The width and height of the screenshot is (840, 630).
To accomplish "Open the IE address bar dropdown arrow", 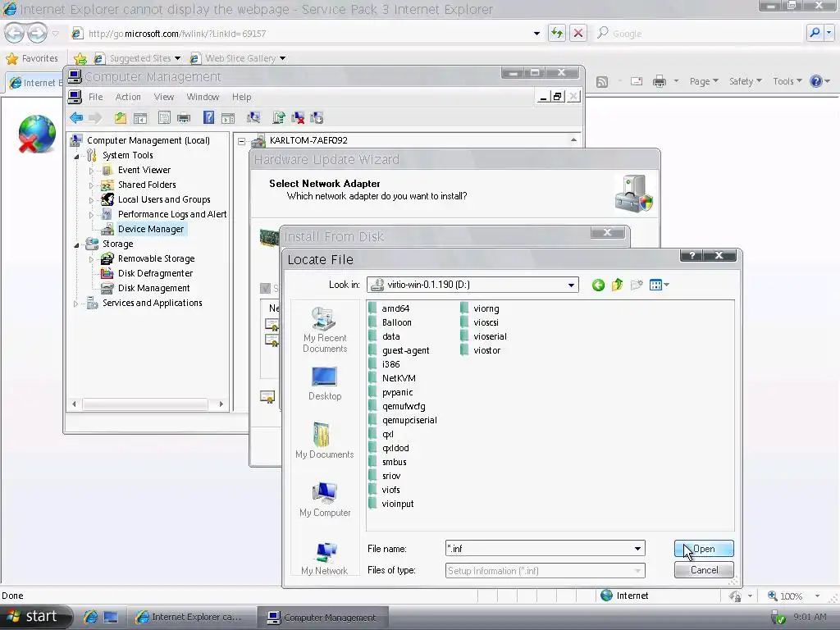I will coord(536,33).
